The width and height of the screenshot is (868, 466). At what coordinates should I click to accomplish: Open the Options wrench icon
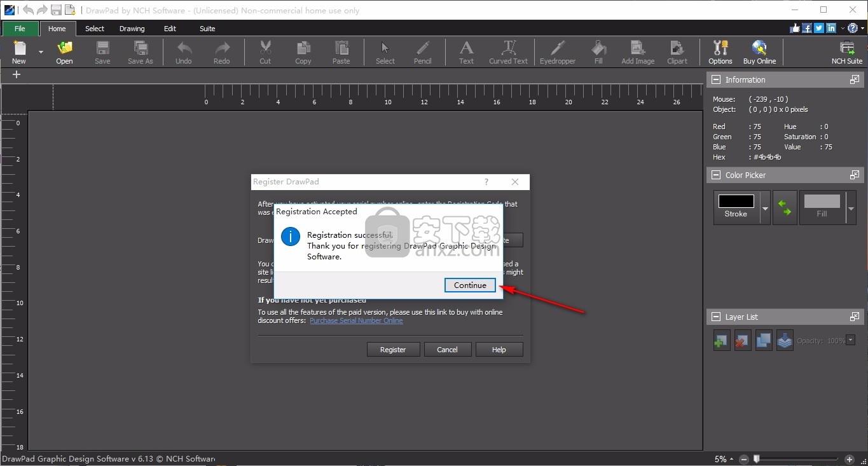point(720,52)
